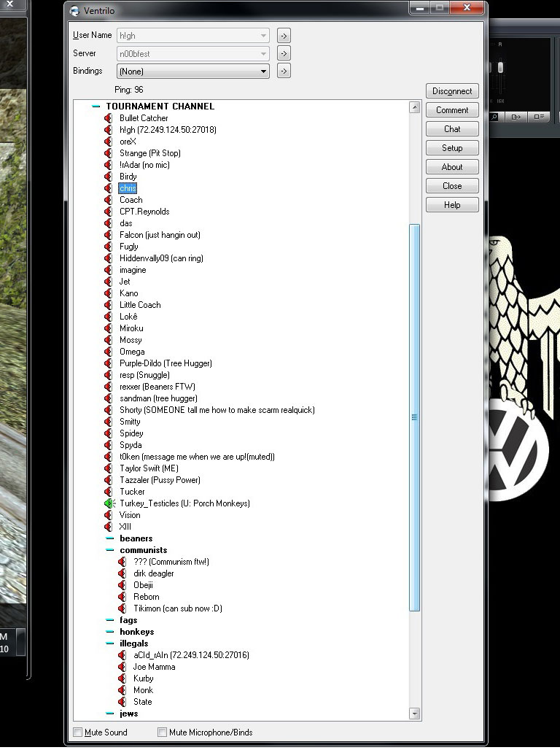Select user chris in the channel
Viewport: 560px width, 750px height.
point(128,188)
